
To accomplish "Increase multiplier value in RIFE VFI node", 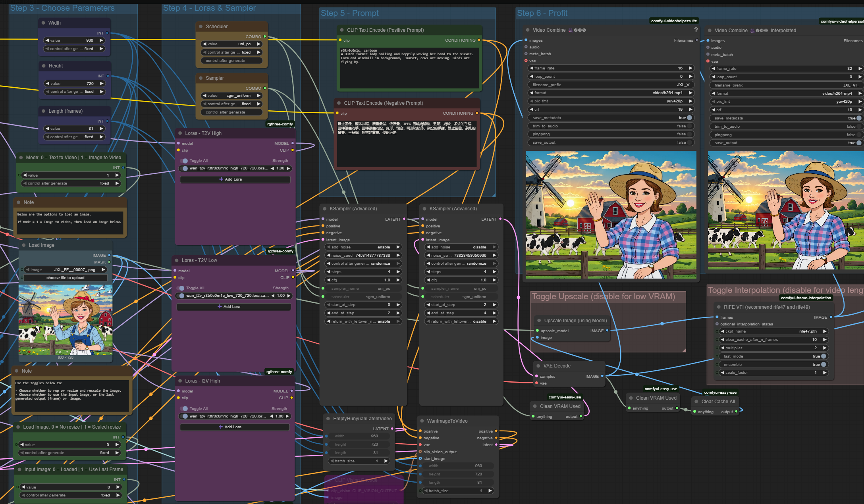I will coord(825,348).
